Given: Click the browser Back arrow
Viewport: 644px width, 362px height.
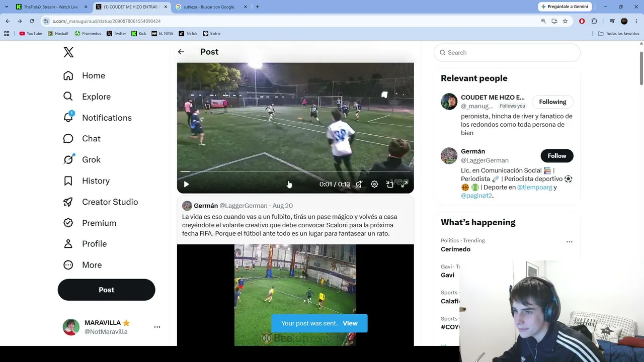Looking at the screenshot, I should 8,21.
